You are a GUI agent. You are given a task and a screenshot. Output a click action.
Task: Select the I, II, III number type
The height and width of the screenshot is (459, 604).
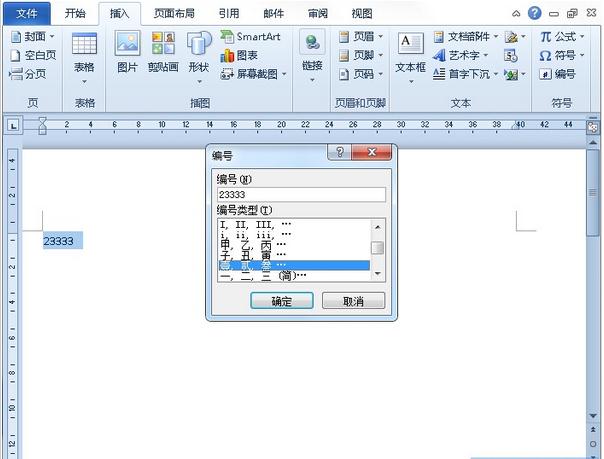[x=295, y=224]
